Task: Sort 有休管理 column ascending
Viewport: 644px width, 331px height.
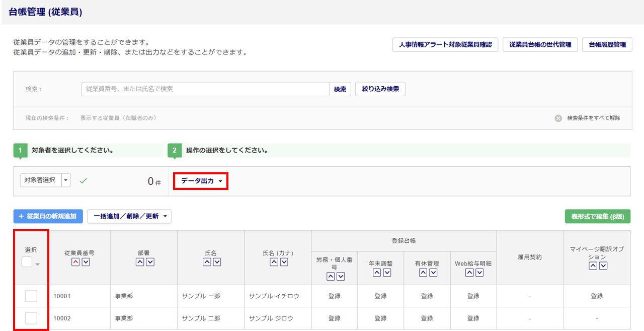Action: tap(423, 273)
